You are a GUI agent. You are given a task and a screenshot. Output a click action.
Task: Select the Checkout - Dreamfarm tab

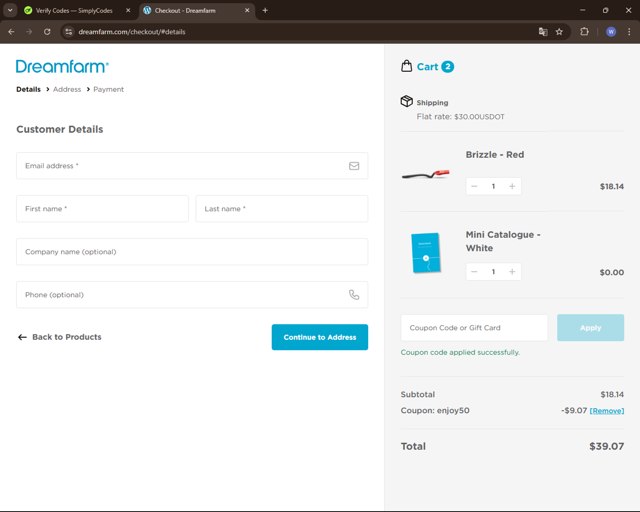[x=197, y=11]
